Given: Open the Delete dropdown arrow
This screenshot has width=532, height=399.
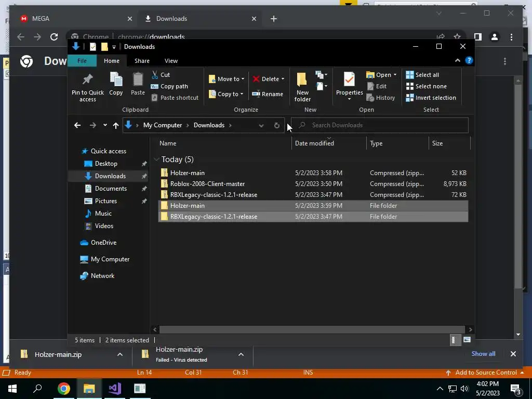Looking at the screenshot, I should click(283, 79).
